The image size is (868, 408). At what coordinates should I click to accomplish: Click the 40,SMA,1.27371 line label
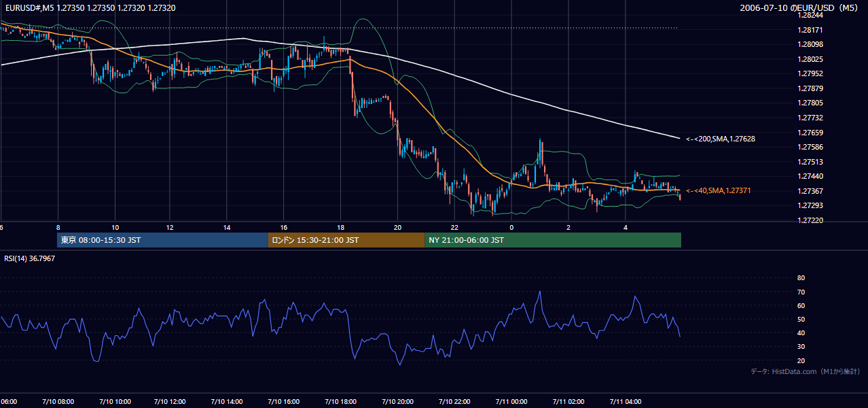click(x=718, y=191)
